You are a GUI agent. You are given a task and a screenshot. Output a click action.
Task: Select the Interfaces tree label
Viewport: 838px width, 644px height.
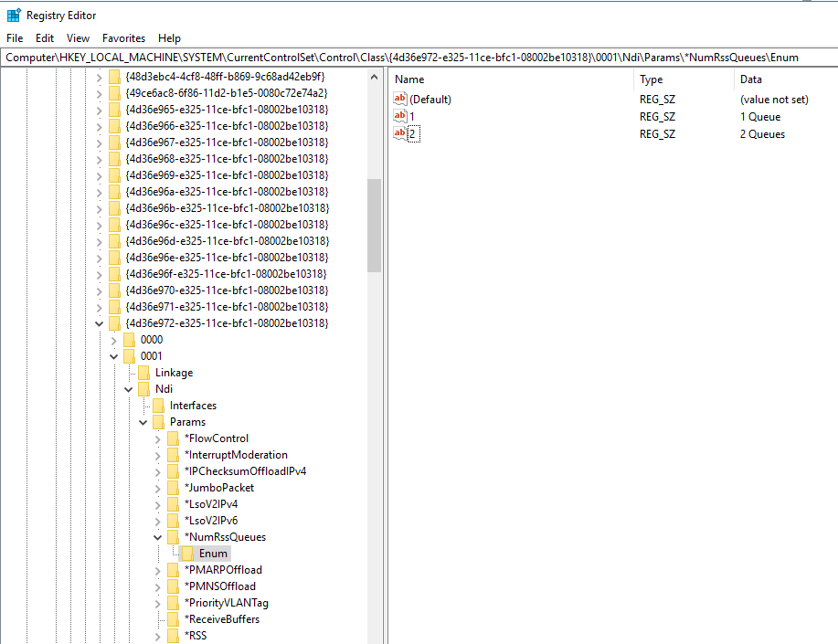click(x=193, y=406)
